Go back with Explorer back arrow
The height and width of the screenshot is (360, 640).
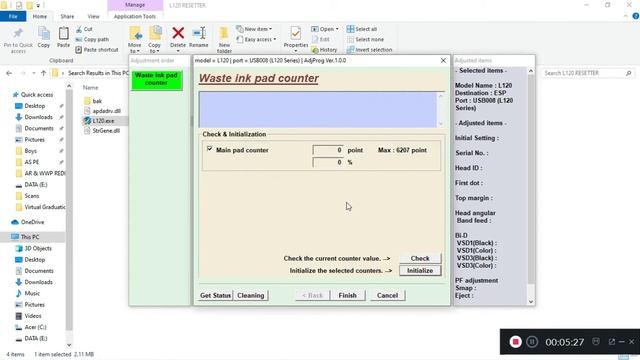tap(9, 73)
